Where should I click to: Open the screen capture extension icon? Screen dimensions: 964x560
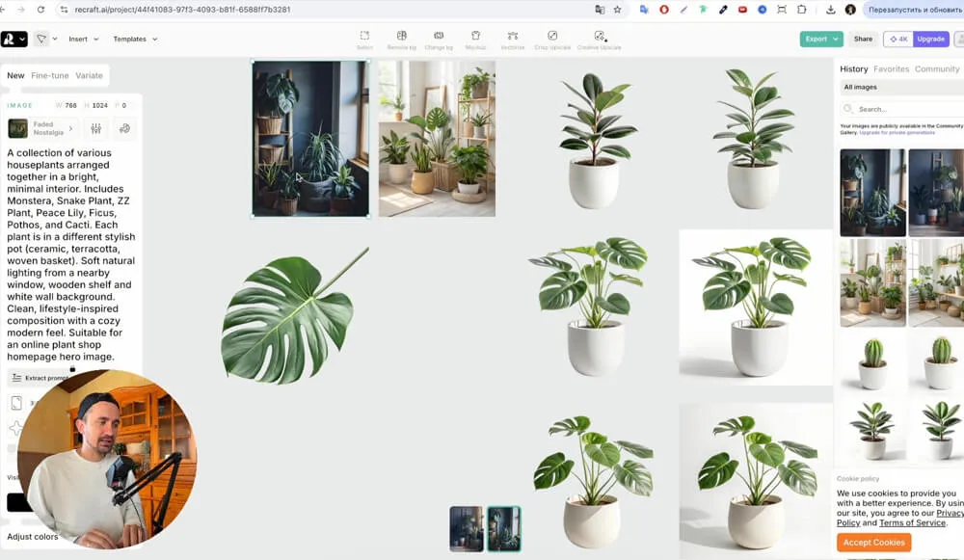782,10
